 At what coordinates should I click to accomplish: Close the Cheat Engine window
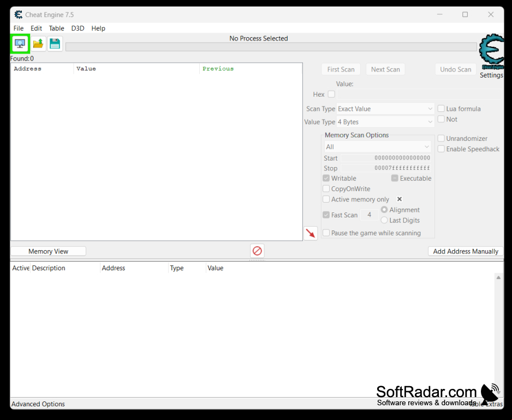[x=491, y=14]
